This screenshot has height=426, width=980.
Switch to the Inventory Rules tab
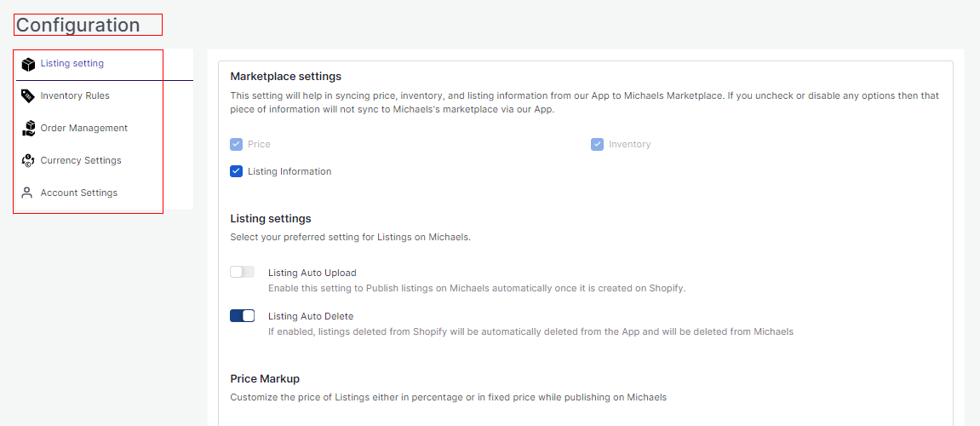75,96
